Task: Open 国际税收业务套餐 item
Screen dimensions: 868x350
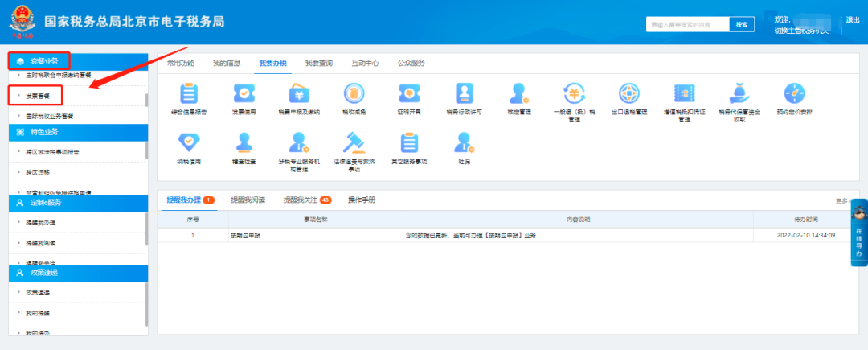Action: point(49,117)
